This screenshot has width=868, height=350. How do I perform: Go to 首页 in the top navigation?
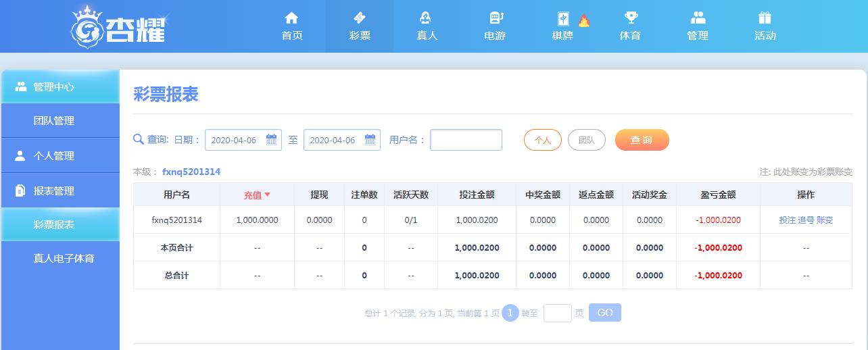292,26
